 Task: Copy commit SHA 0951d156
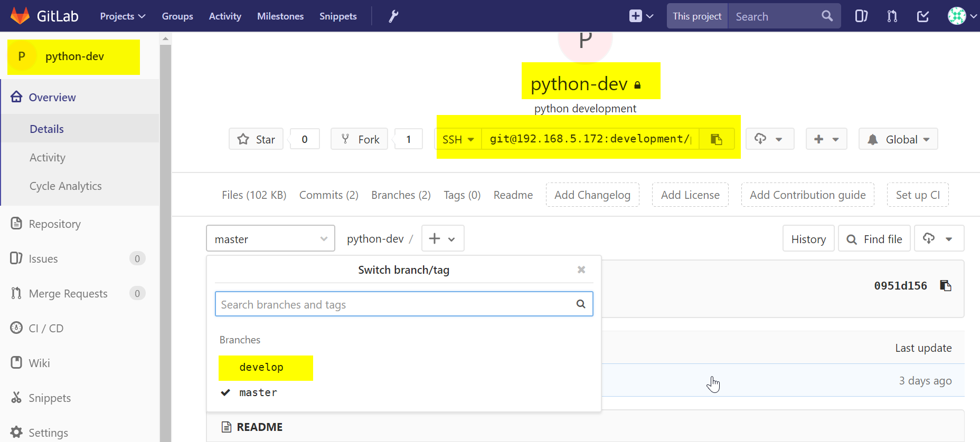coord(946,285)
